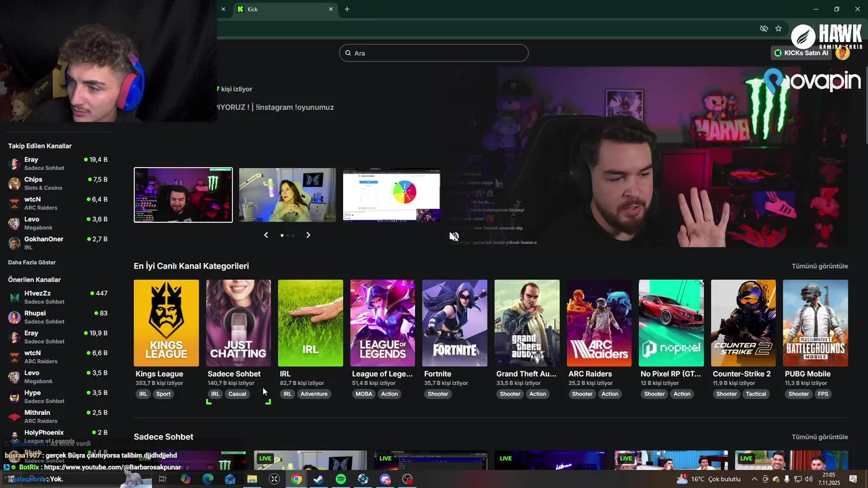Click KICKs Satın Al button
The width and height of the screenshot is (868, 488).
[801, 53]
